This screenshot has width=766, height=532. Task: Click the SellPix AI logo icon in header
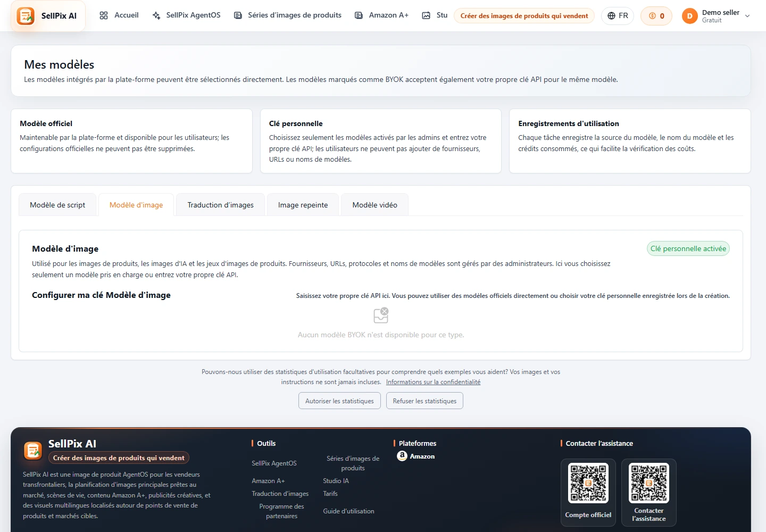tap(26, 16)
